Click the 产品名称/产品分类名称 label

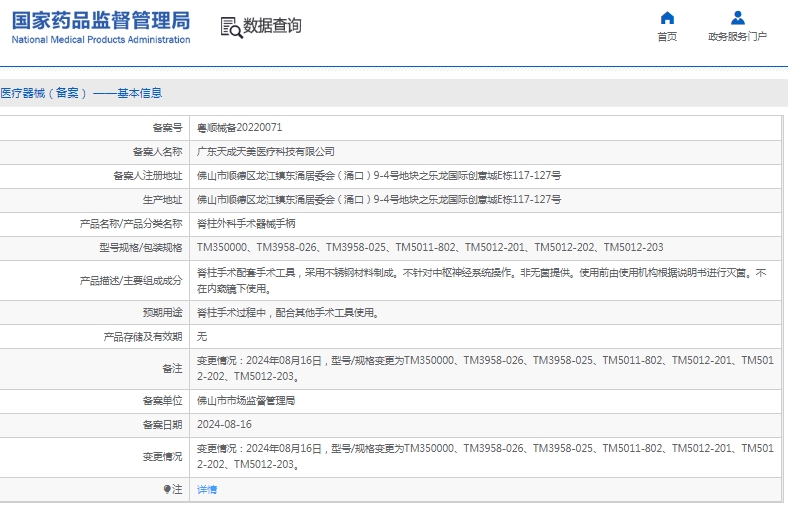click(x=131, y=224)
